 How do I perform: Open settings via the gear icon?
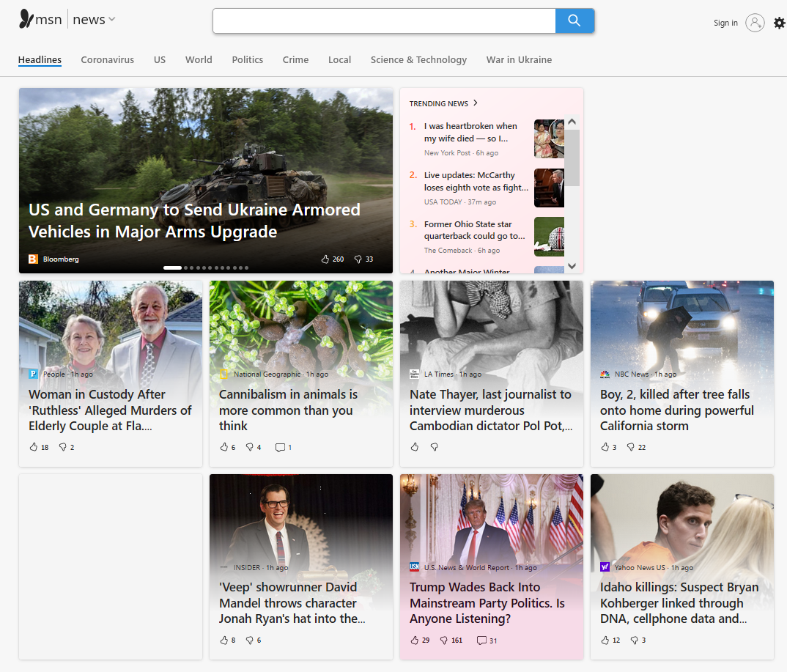pyautogui.click(x=779, y=23)
